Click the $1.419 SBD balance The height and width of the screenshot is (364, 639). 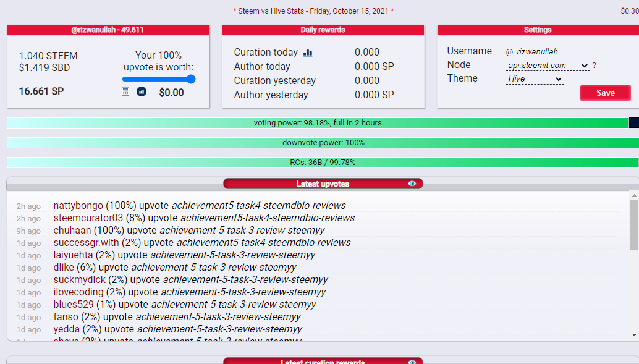click(x=44, y=67)
